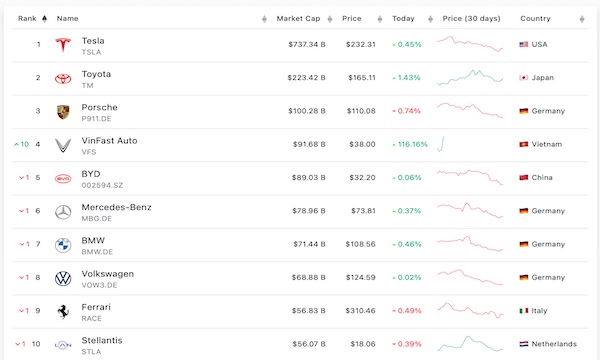Click the VinFast Auto logo icon
This screenshot has width=600, height=360.
[x=63, y=145]
